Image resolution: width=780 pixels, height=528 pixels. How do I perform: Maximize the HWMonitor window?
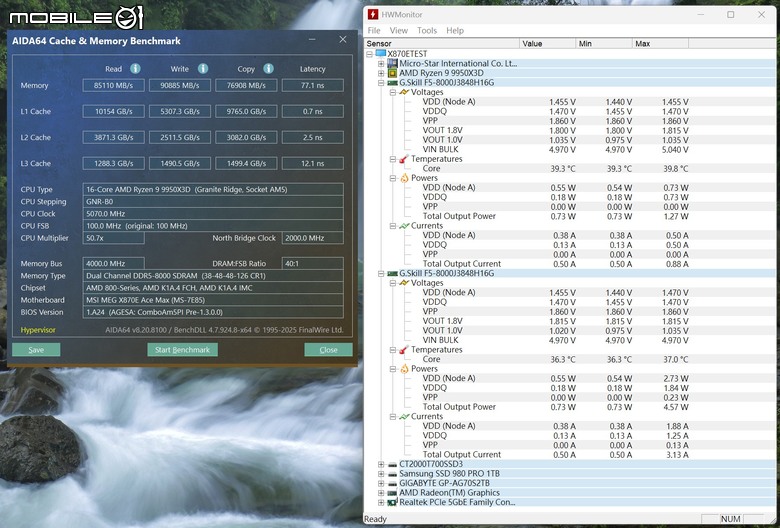[730, 14]
